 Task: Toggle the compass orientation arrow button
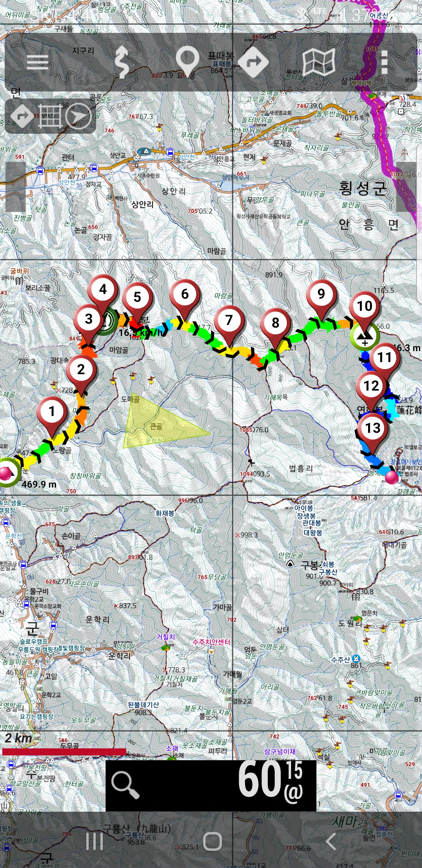click(x=78, y=116)
